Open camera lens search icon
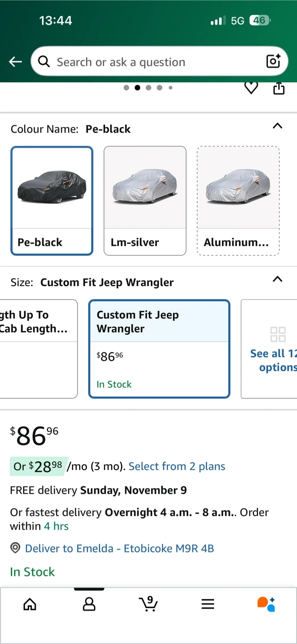 [x=273, y=61]
